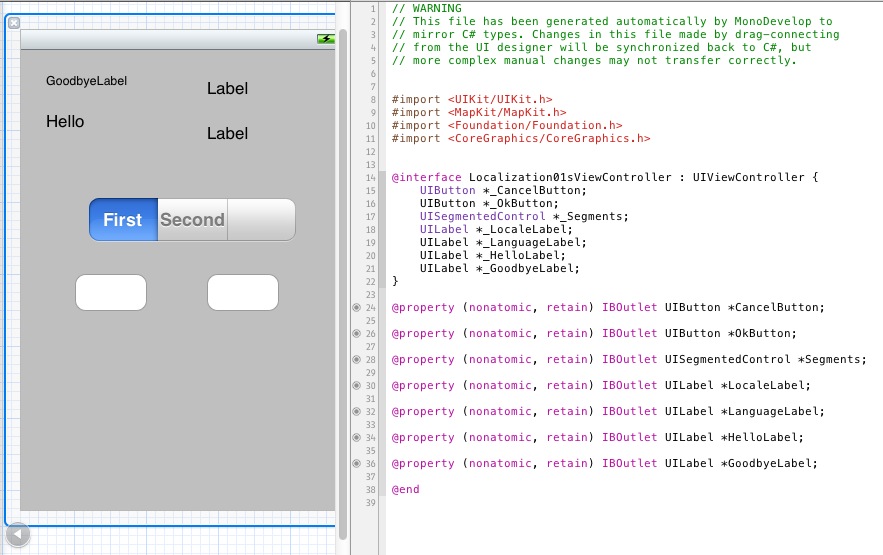Click the *LanguageLabel property line
This screenshot has width=883, height=555.
tap(608, 411)
